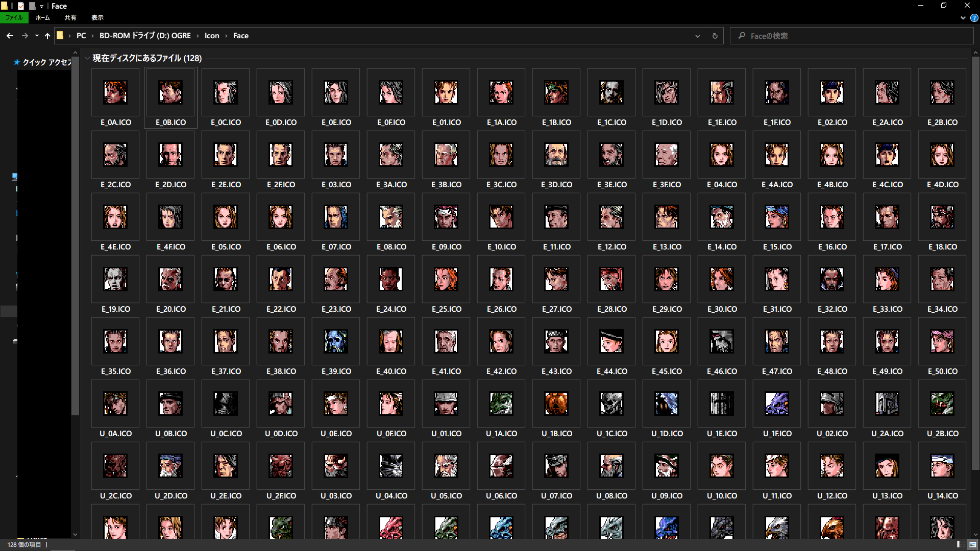Select the E_0A.ICO face icon
Screen dimensions: 980x551
[115, 93]
